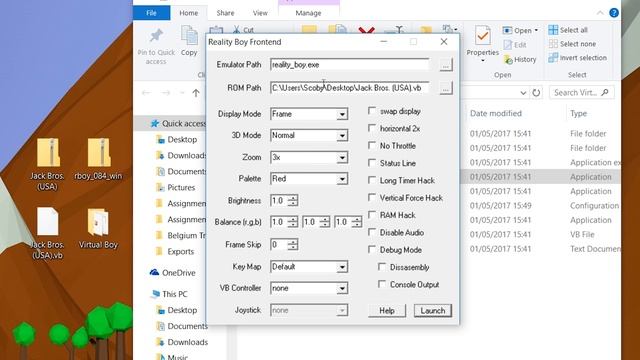
Task: Check the No Throttle option
Action: pyautogui.click(x=372, y=145)
